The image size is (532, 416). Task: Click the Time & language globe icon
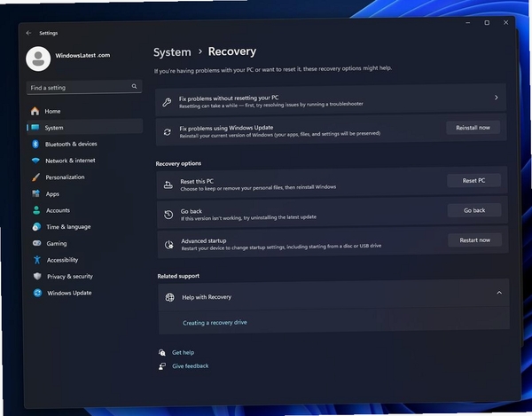tap(36, 227)
